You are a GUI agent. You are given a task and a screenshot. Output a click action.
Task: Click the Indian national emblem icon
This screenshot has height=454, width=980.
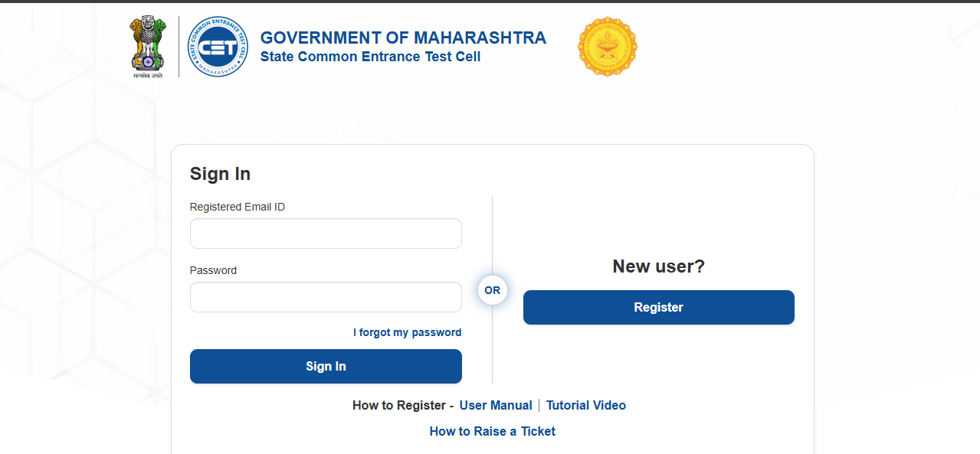[148, 46]
